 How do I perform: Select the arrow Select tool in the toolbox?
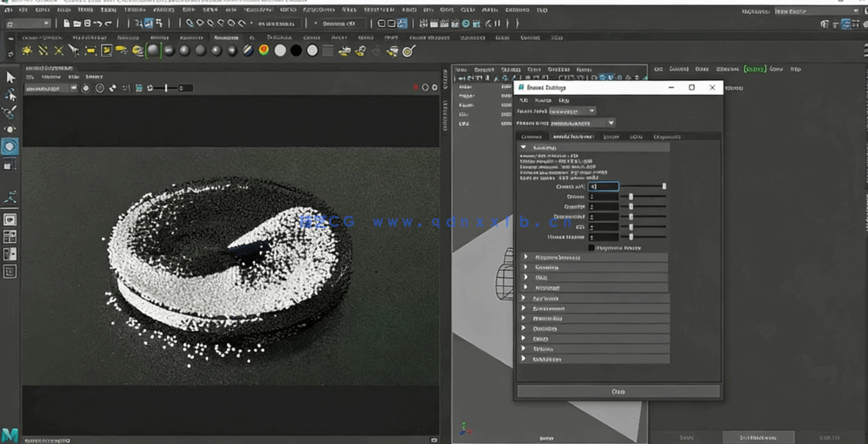[10, 77]
